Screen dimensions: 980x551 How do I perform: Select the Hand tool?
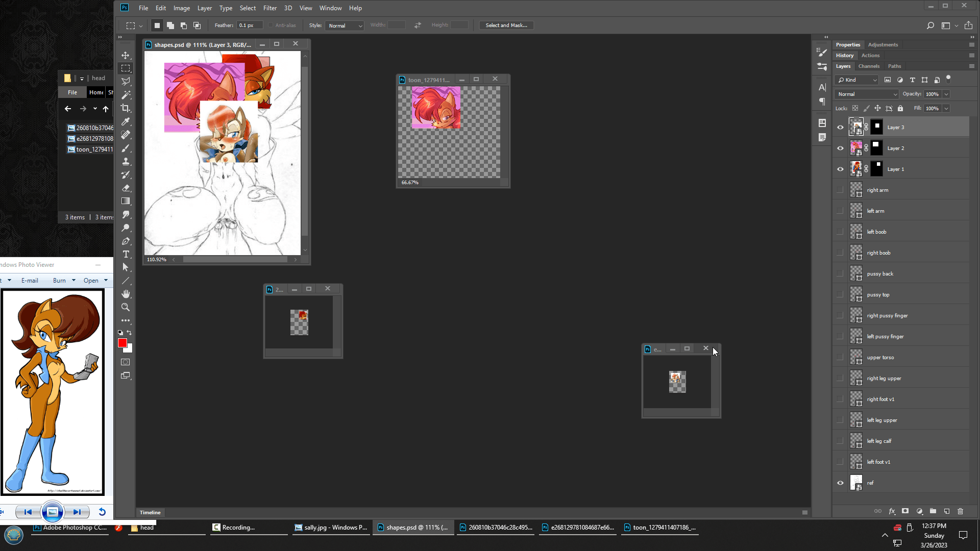126,294
